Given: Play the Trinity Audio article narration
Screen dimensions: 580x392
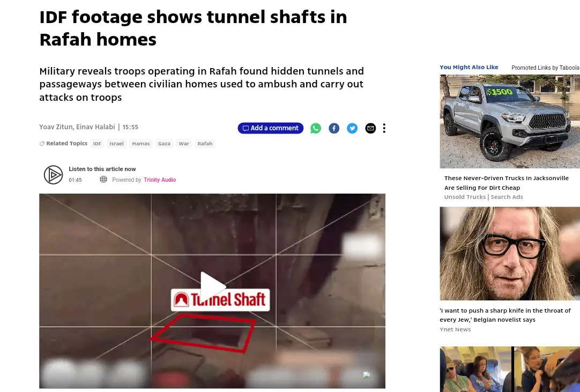Looking at the screenshot, I should point(53,175).
